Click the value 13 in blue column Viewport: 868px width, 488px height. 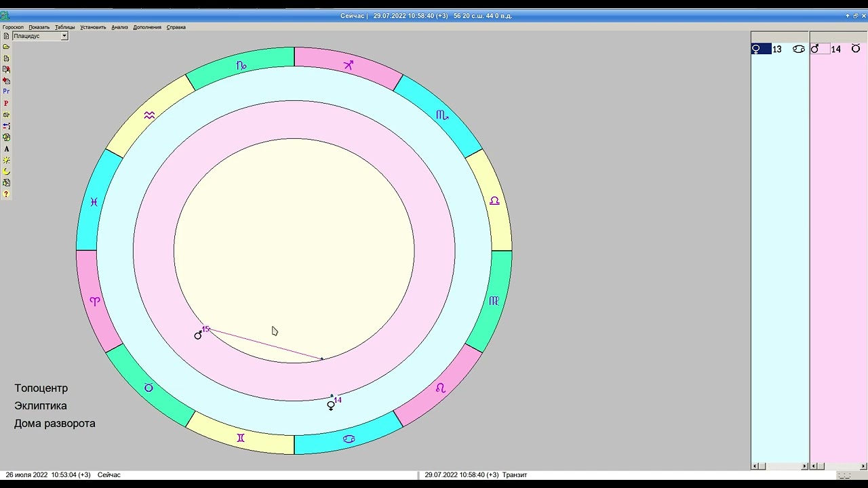(x=777, y=49)
